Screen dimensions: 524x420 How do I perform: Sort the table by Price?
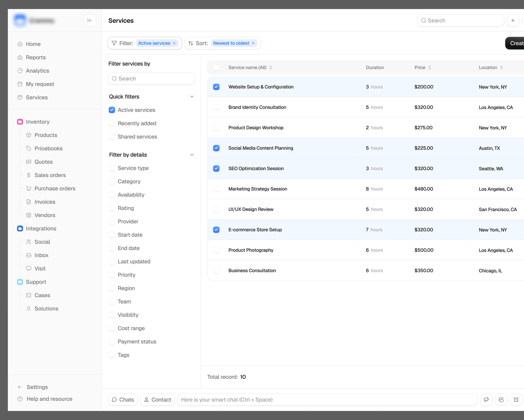point(430,68)
